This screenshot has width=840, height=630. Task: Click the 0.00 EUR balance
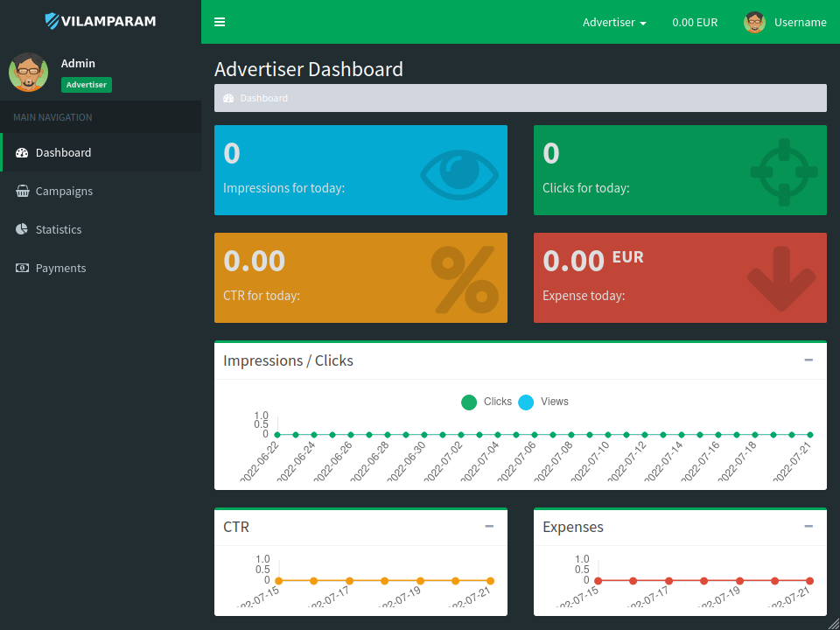tap(695, 23)
